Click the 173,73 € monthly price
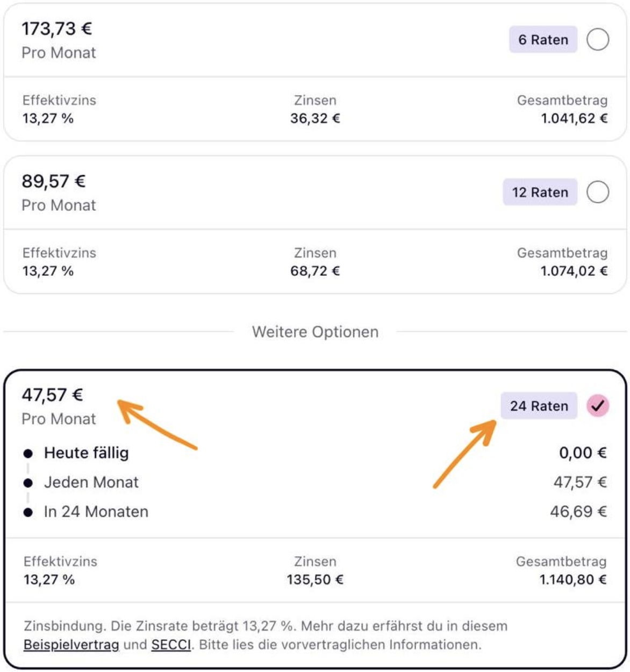The image size is (630, 672). [x=56, y=29]
